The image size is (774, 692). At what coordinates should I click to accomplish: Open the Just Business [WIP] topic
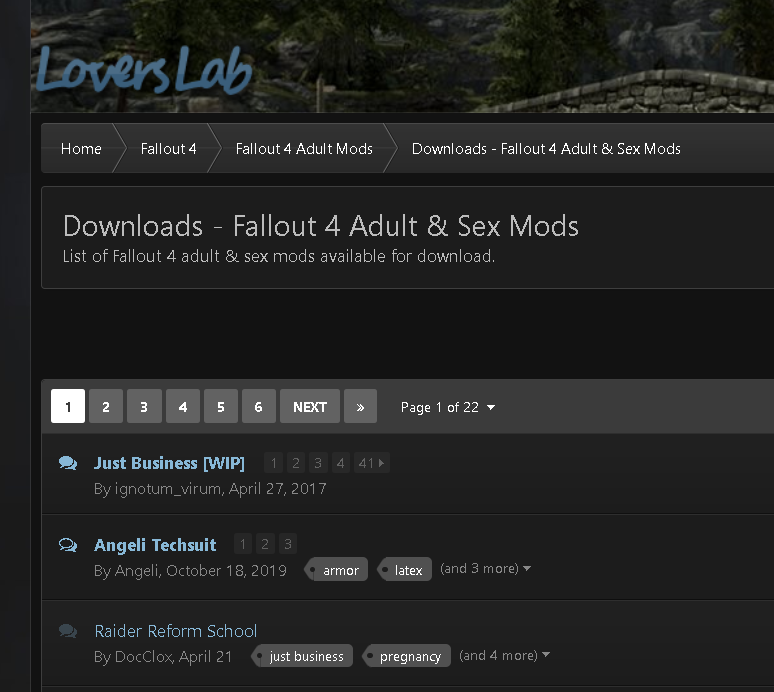coord(169,463)
